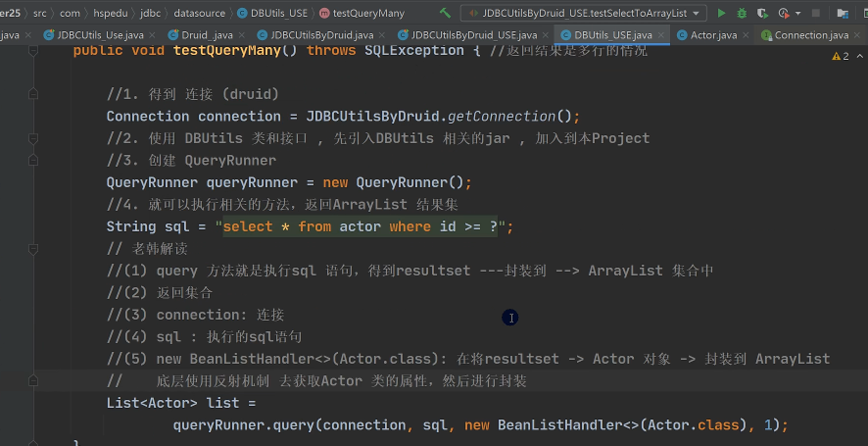Click the datasource breadcrumb
Screen dimensions: 868x446
199,13
